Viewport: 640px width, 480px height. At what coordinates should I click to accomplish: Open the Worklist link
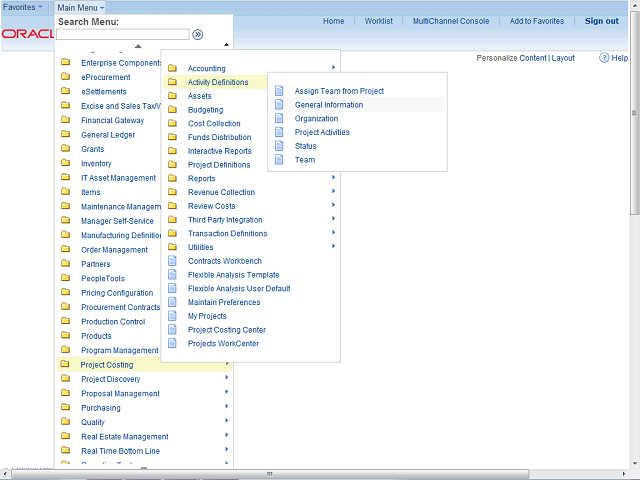click(378, 21)
